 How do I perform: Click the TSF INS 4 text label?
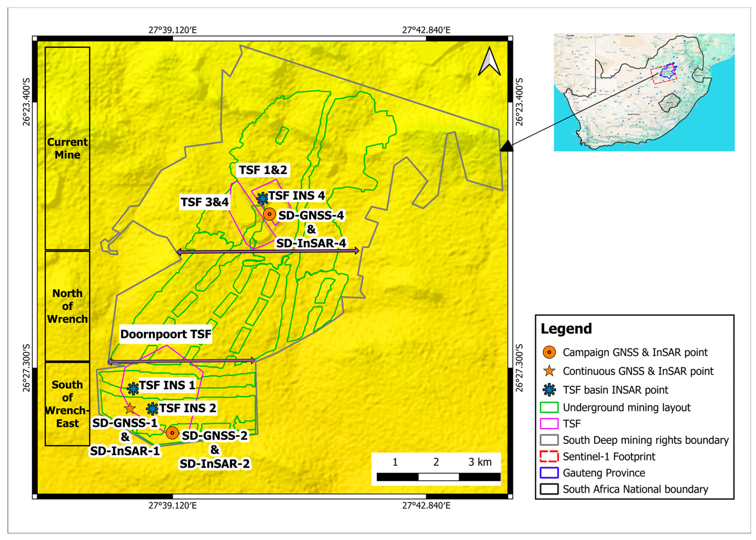pos(296,196)
